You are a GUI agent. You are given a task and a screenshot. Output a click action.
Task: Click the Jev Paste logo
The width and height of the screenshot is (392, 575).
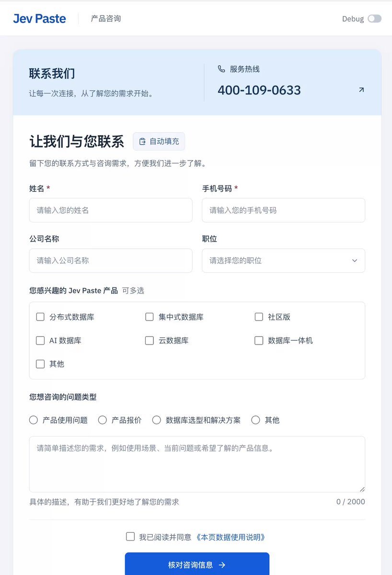pos(39,19)
